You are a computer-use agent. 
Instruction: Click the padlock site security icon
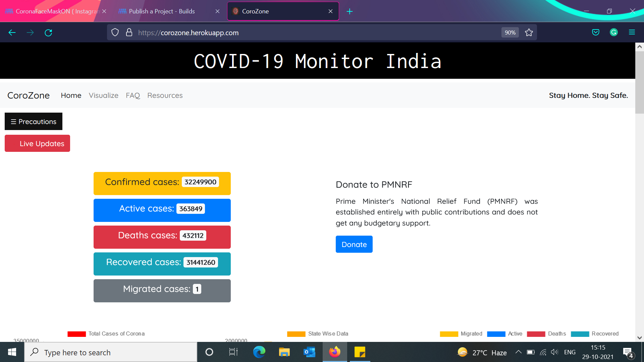pos(129,33)
